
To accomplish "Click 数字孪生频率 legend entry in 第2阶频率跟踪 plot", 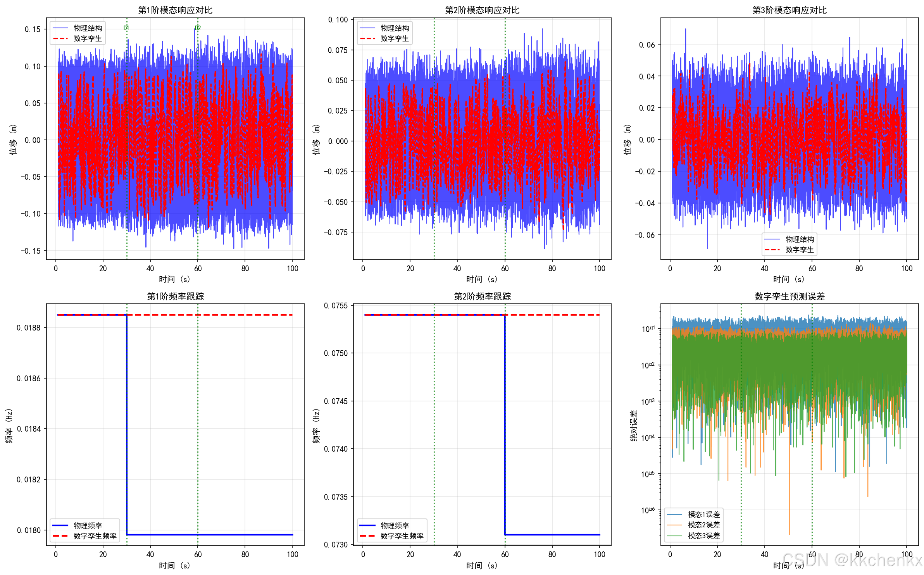I will [x=402, y=536].
